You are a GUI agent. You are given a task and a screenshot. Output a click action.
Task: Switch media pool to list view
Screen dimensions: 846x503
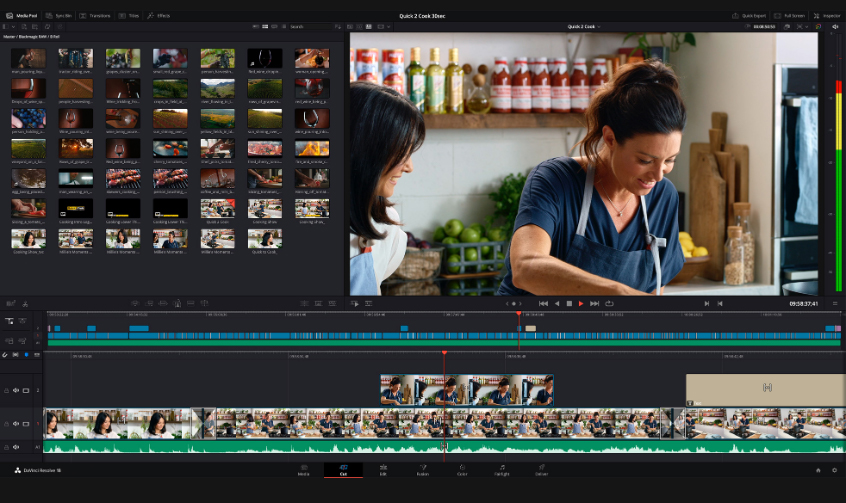tap(284, 26)
